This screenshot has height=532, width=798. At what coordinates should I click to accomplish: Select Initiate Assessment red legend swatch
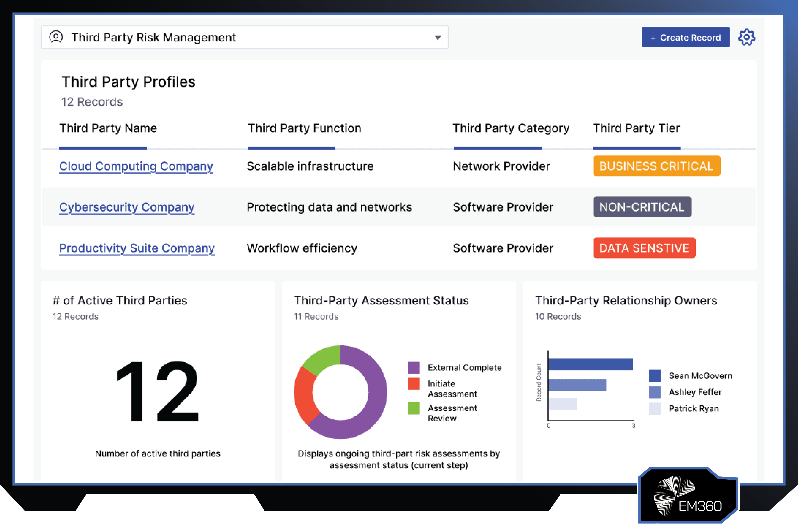[x=414, y=384]
